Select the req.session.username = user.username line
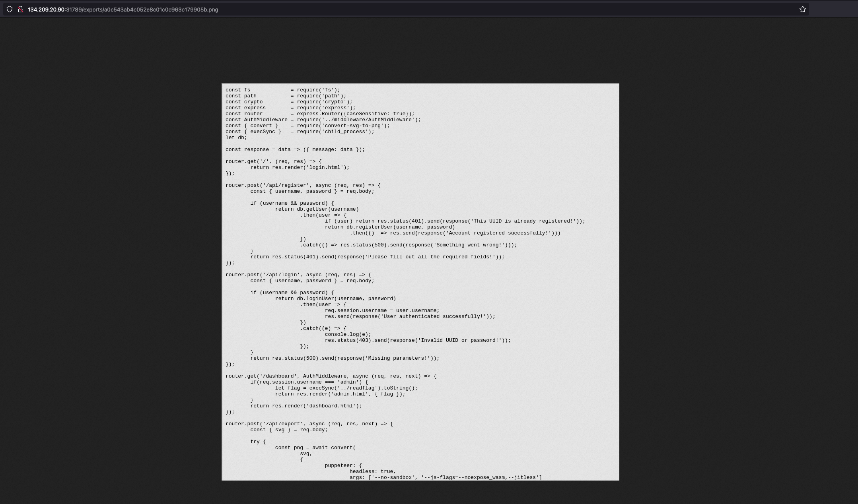 point(382,310)
